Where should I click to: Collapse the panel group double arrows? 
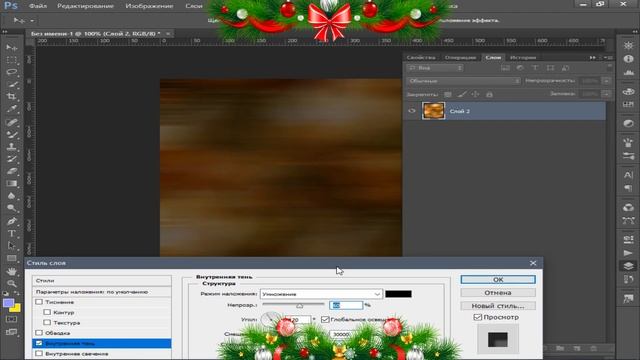[593, 58]
